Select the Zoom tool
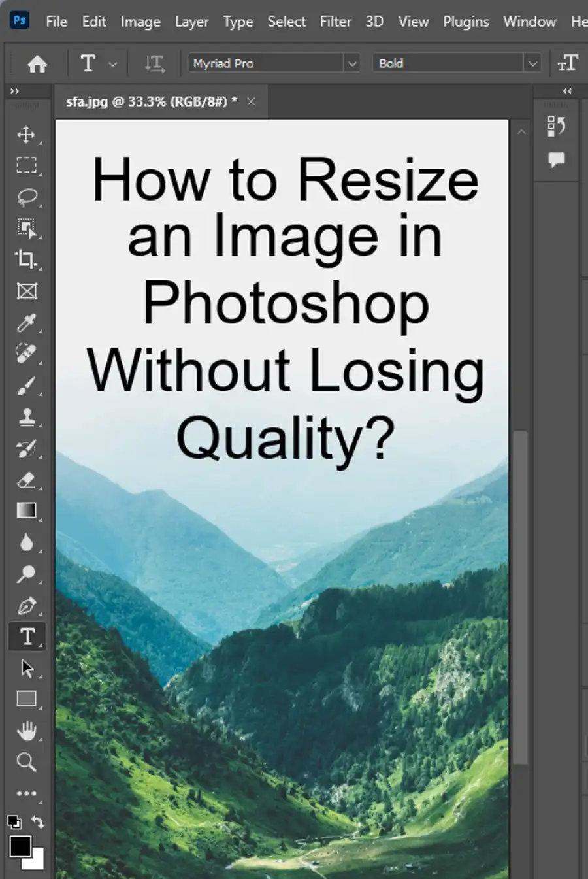 pos(26,761)
